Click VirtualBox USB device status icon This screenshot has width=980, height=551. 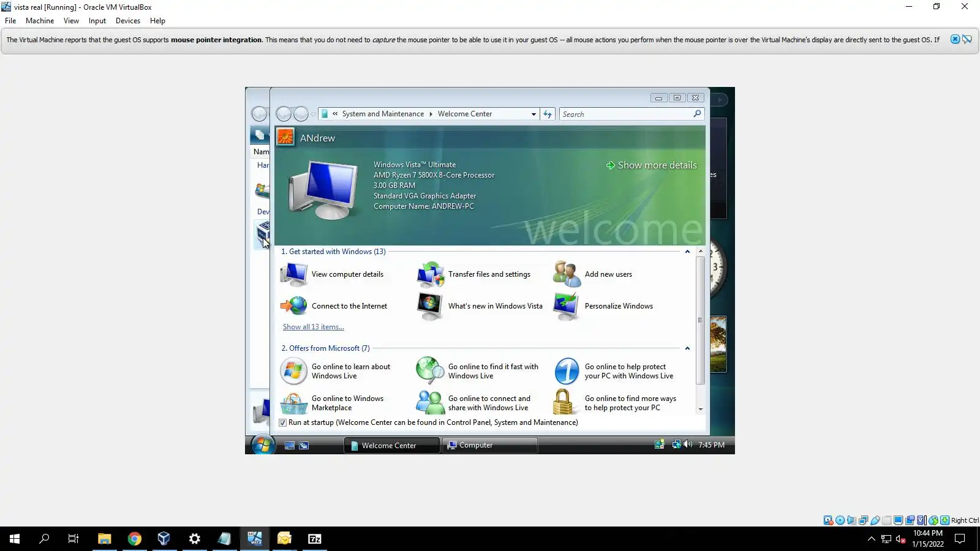(x=875, y=520)
